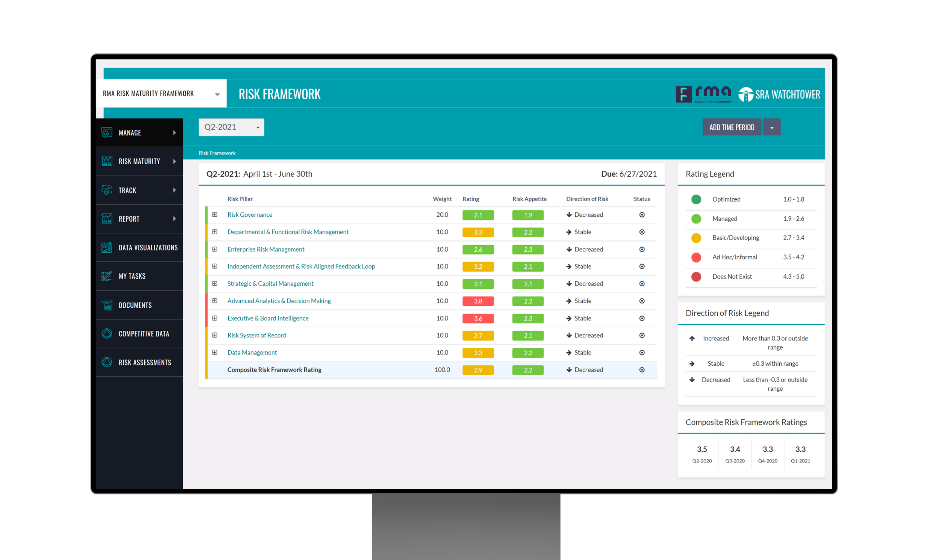Click the My Tasks pencil icon
Image resolution: width=928 pixels, height=560 pixels.
point(107,276)
